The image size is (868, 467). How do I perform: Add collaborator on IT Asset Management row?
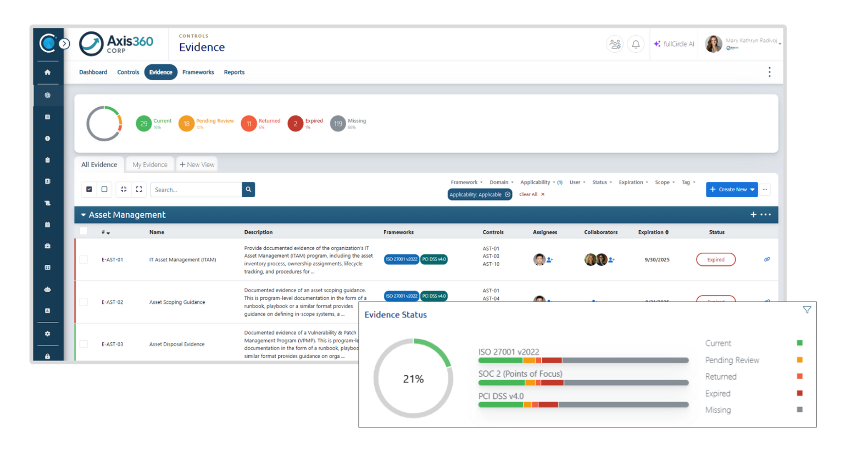(611, 260)
